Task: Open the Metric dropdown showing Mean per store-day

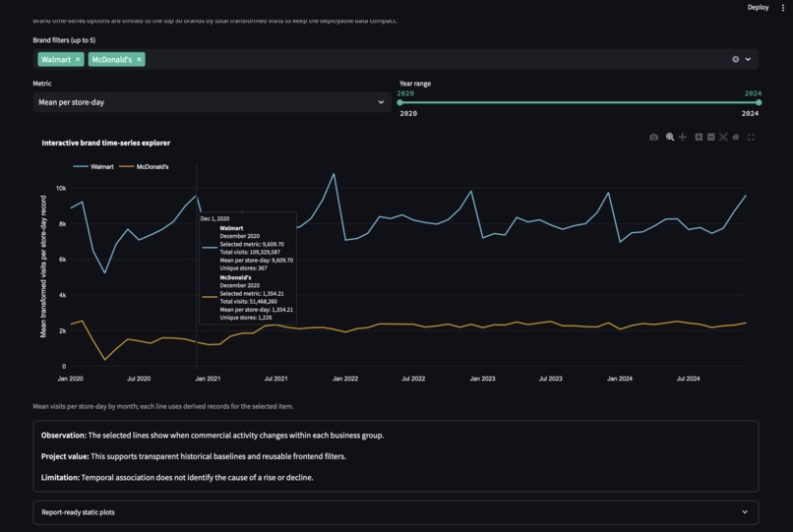Action: pos(212,102)
